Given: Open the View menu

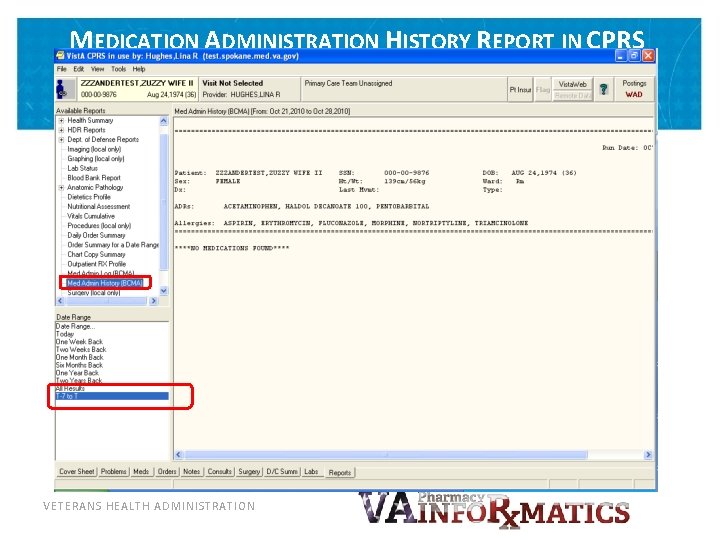Looking at the screenshot, I should tap(97, 69).
